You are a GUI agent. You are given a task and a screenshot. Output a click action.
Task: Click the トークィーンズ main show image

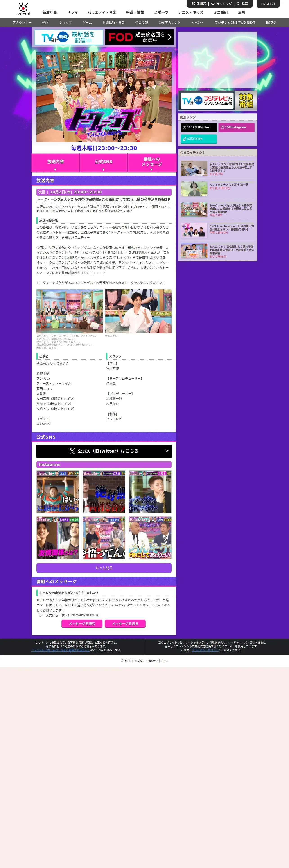coord(104,97)
